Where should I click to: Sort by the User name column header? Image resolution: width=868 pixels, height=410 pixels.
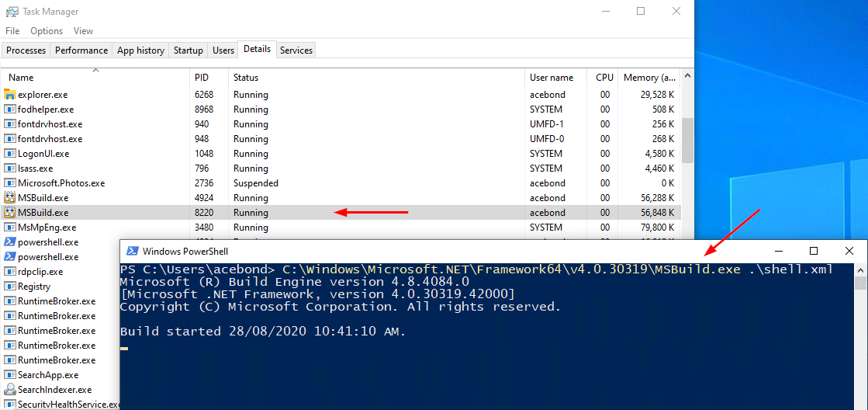coord(556,78)
